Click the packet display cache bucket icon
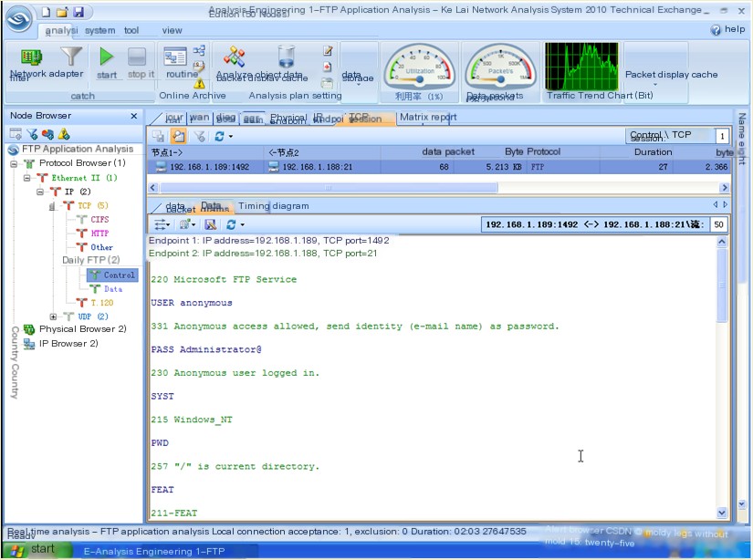This screenshot has width=753, height=560. 287,57
